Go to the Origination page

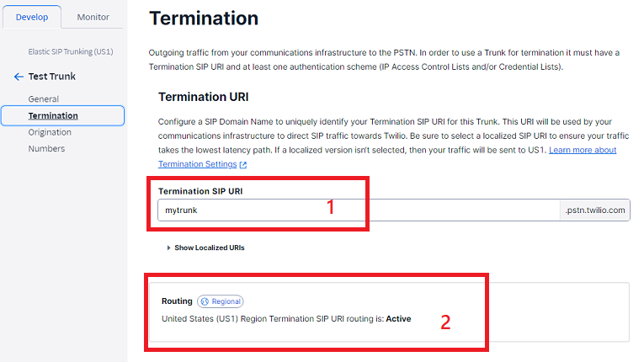click(50, 132)
